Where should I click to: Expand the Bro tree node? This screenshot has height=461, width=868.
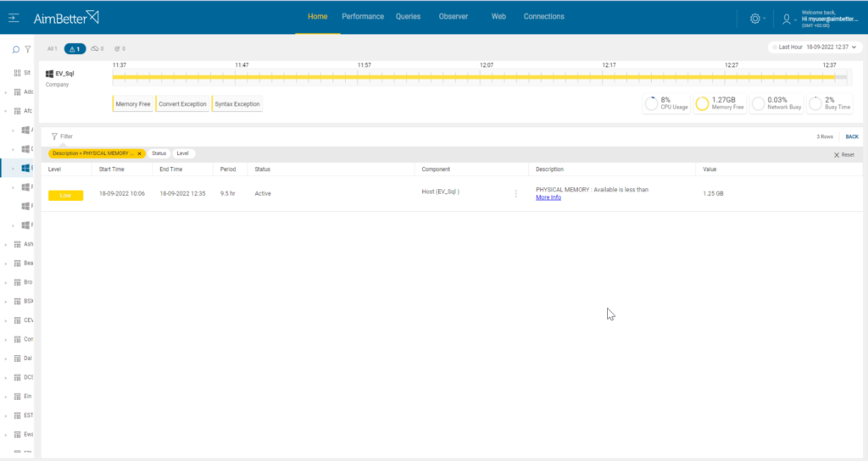point(6,283)
